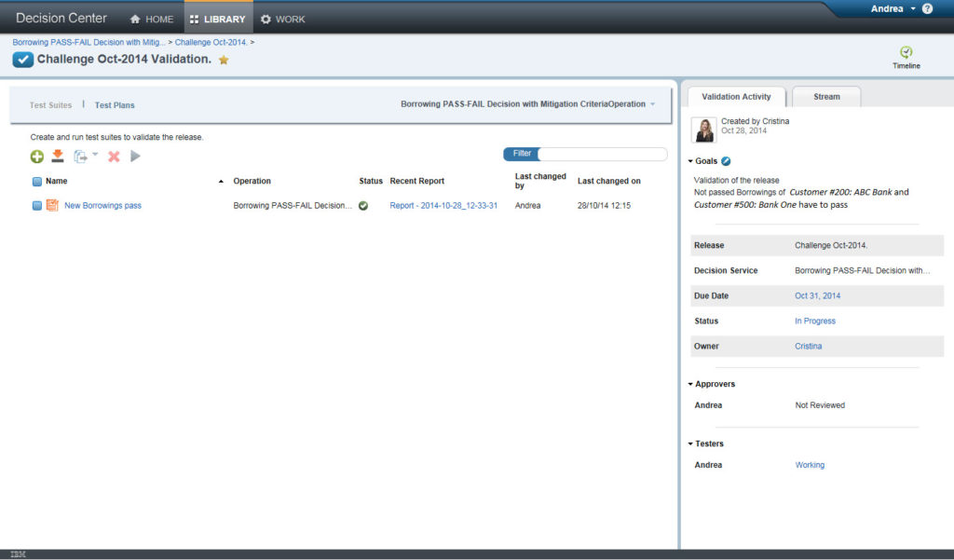
Task: Open the help question mark icon
Action: [x=927, y=8]
